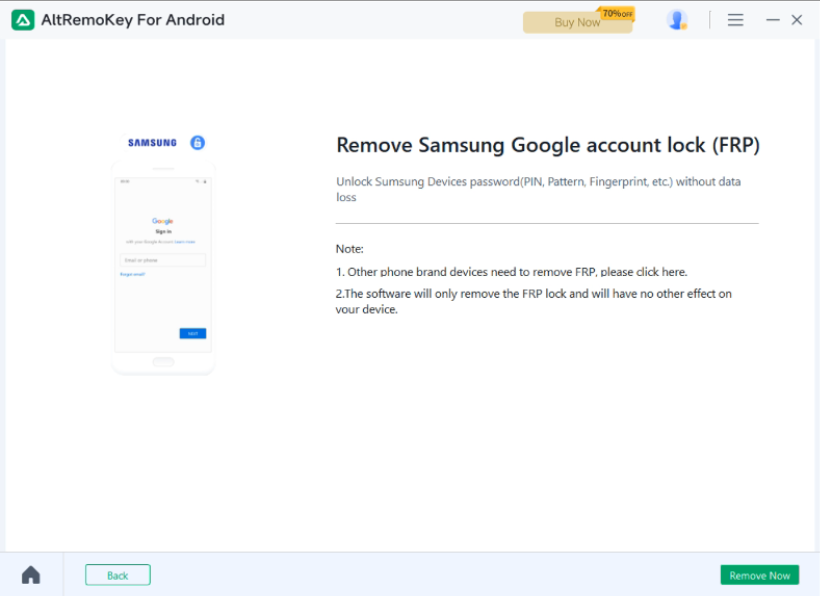Close the AltRemoKey window
Viewport: 820px width, 596px height.
796,20
